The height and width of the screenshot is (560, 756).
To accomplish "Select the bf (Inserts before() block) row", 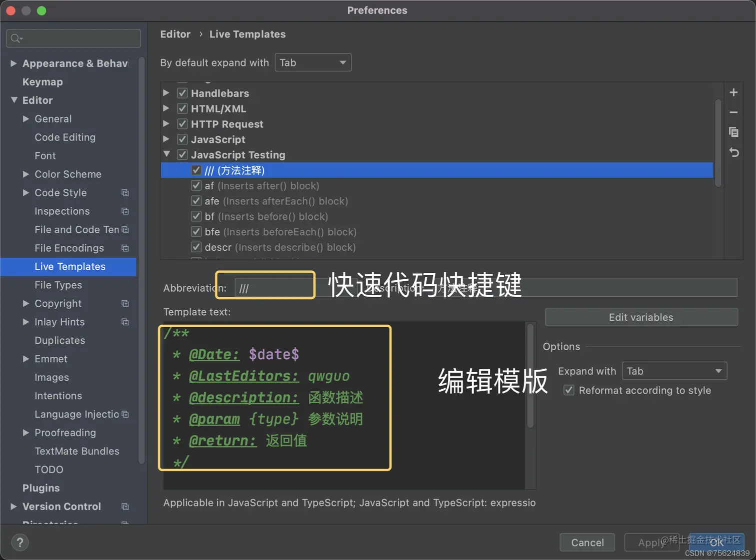I will [436, 216].
